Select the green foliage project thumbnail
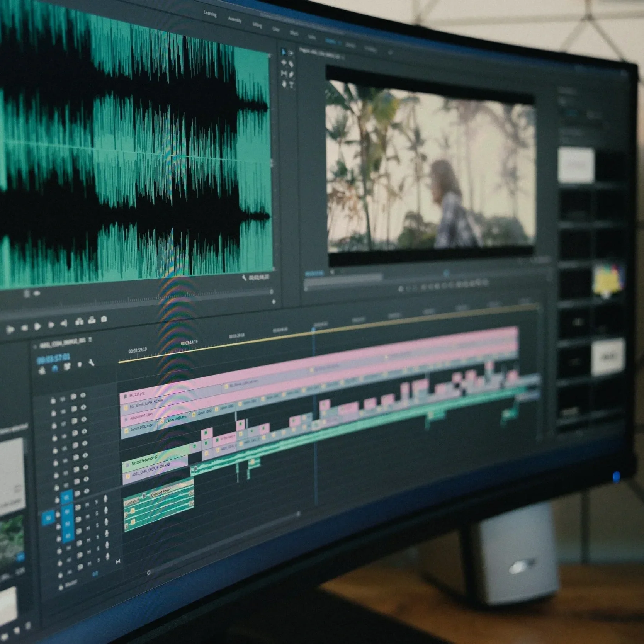The image size is (644, 644). 12,539
